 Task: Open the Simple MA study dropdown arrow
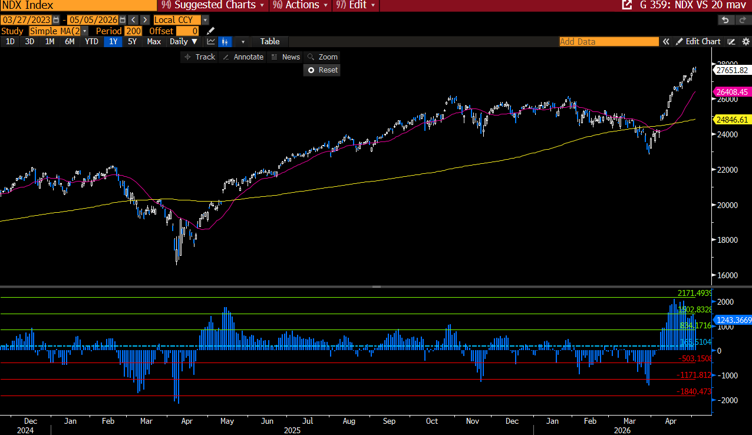84,31
